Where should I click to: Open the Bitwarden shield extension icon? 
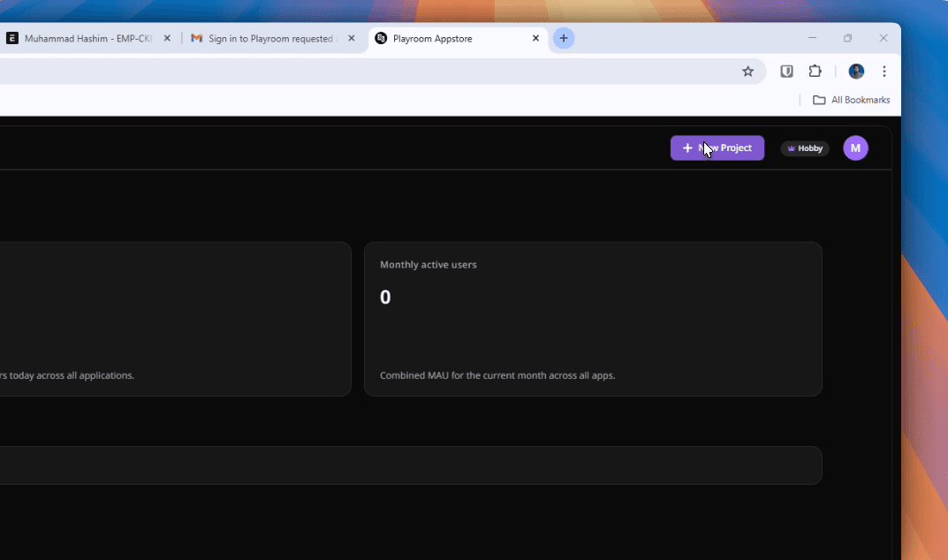786,72
